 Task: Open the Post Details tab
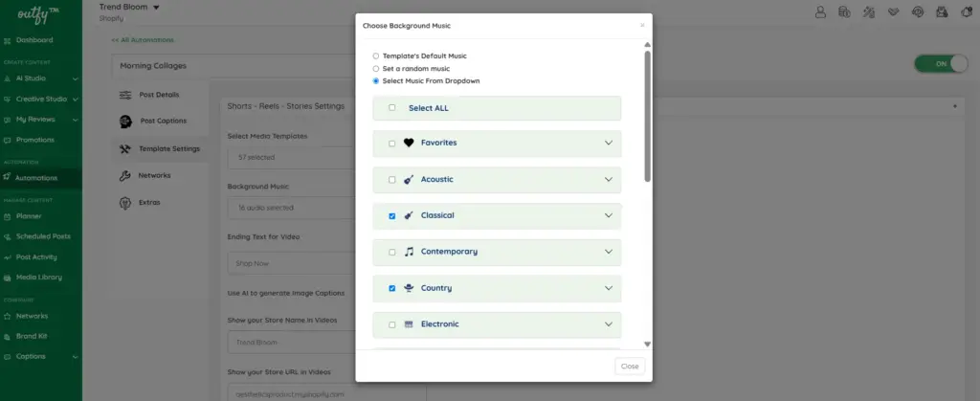coord(160,95)
